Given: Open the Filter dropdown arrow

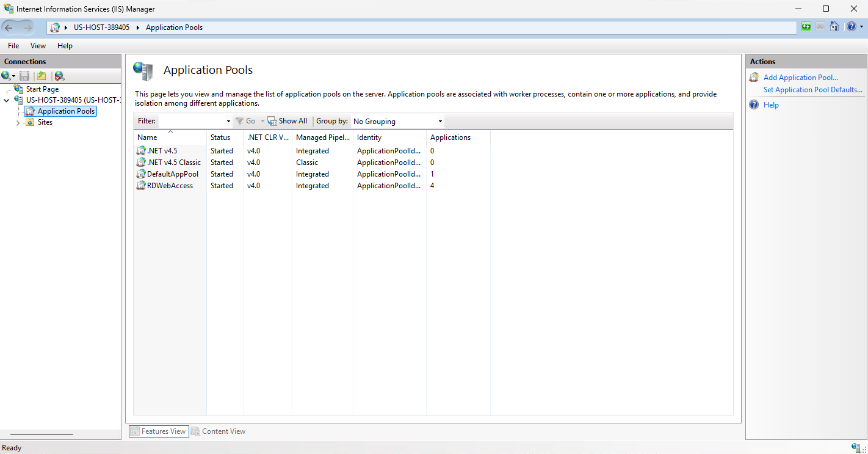Looking at the screenshot, I should coord(228,122).
